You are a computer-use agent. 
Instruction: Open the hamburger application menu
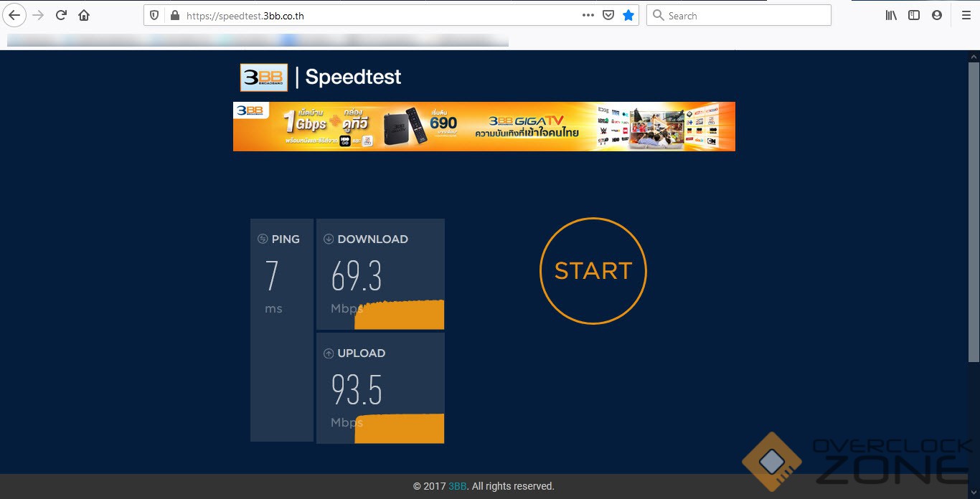pos(966,15)
